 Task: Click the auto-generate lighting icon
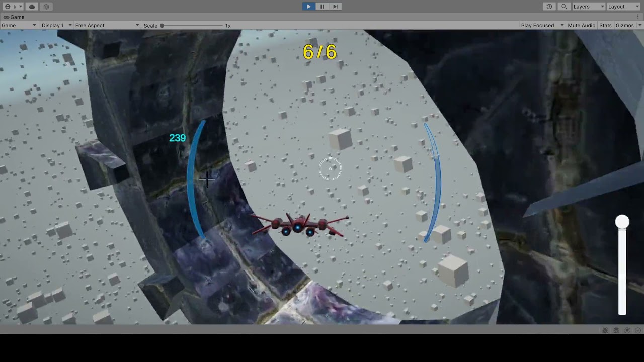(627, 330)
